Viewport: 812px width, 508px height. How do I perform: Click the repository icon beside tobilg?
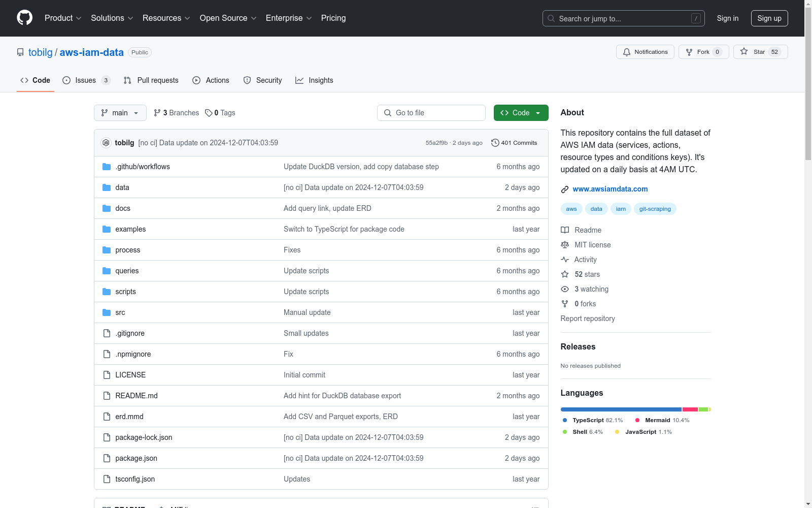click(x=20, y=52)
